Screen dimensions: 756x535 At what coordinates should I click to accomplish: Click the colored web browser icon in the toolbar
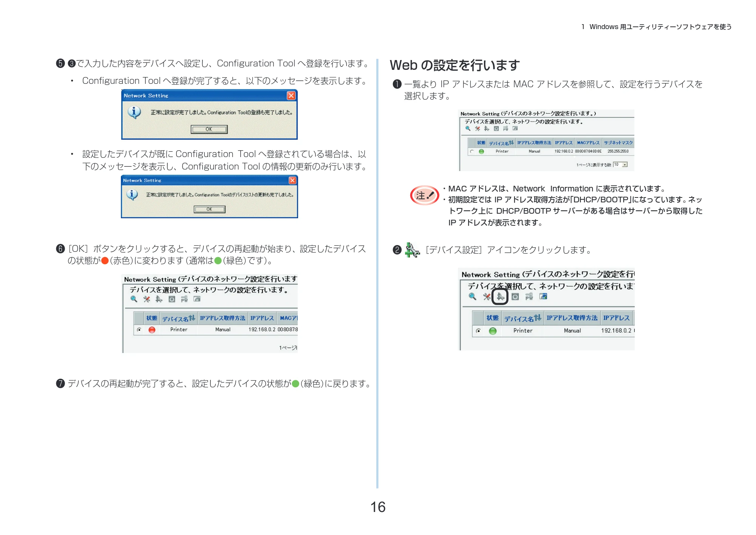[x=543, y=296]
